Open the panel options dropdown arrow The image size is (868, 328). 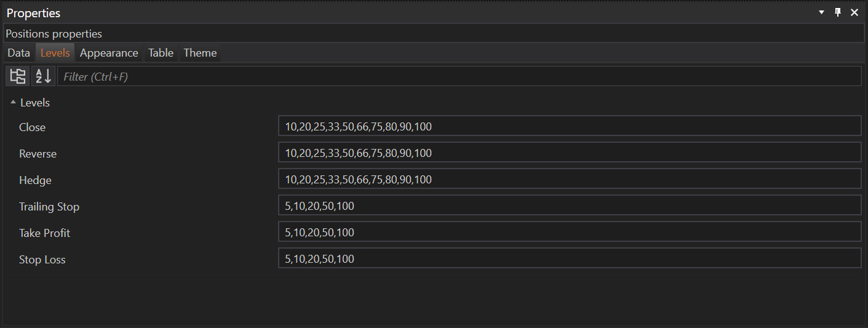point(821,12)
